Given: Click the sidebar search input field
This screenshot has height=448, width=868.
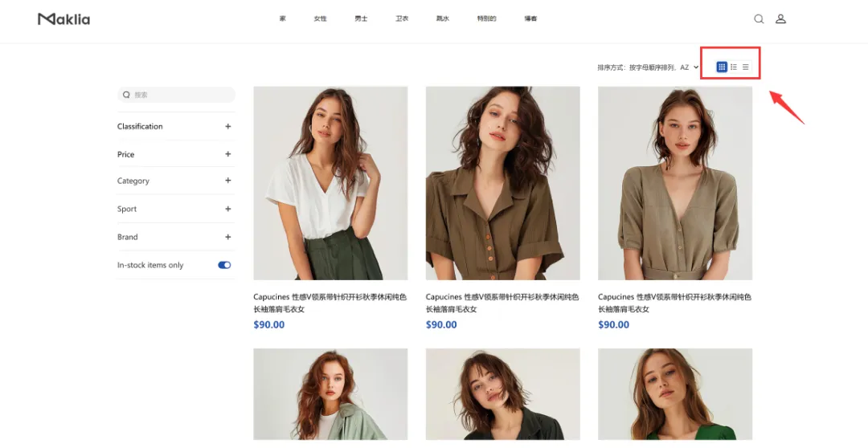Looking at the screenshot, I should (x=176, y=95).
